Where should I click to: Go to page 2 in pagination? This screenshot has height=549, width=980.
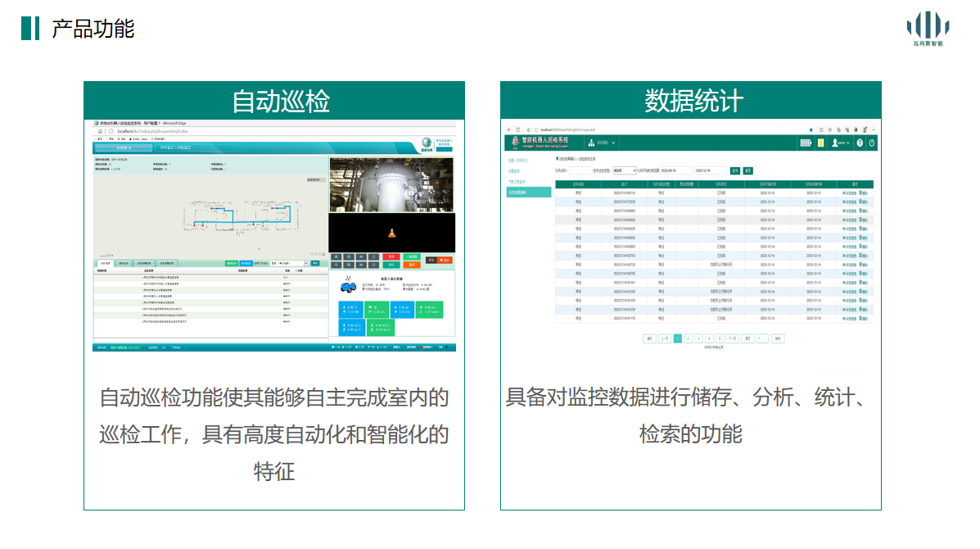[x=688, y=338]
